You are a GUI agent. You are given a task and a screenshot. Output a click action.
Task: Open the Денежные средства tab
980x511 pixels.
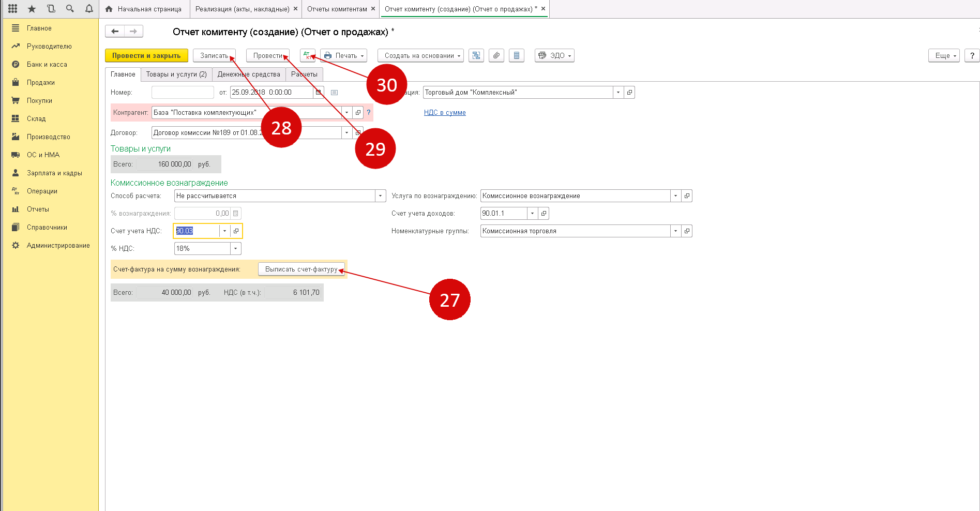[249, 74]
